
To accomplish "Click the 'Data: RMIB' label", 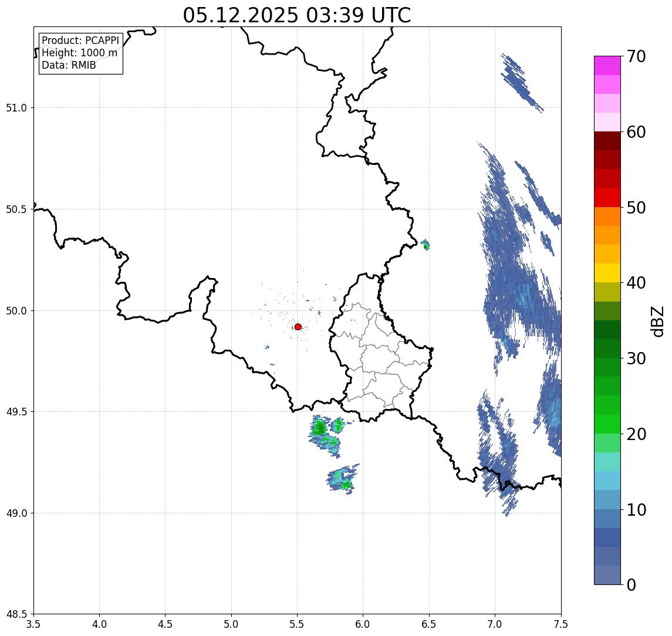I will [69, 65].
